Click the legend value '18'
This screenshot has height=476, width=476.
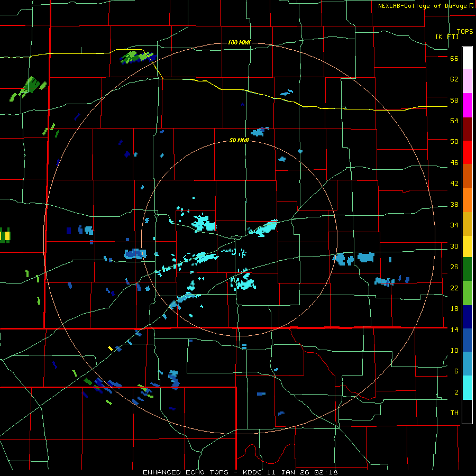[454, 308]
